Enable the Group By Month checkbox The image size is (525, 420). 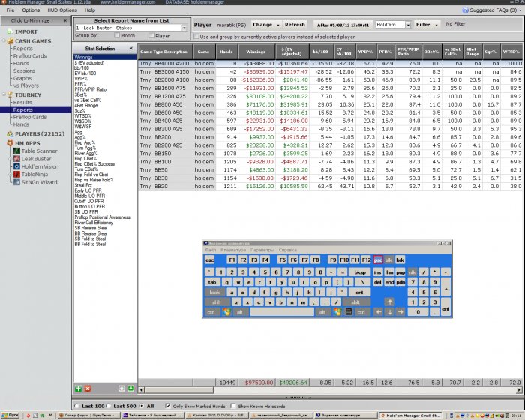117,35
